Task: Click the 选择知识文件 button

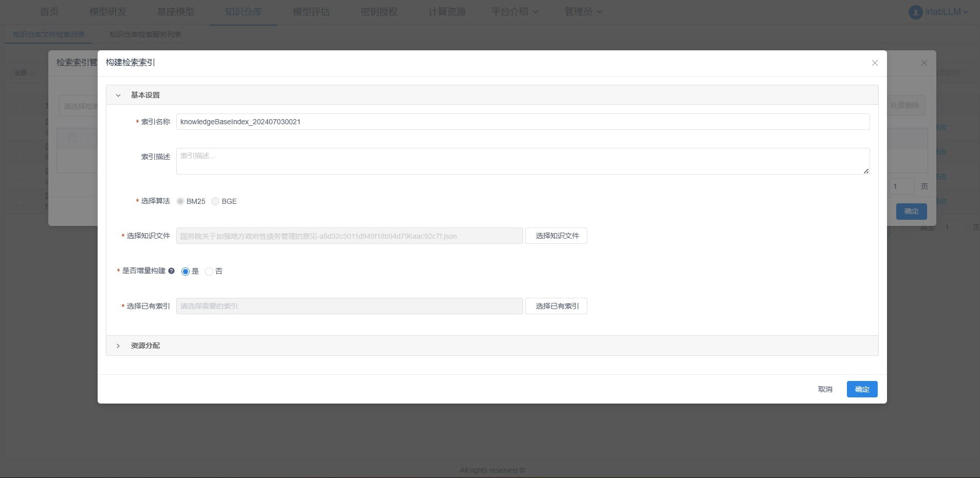Action: 556,236
